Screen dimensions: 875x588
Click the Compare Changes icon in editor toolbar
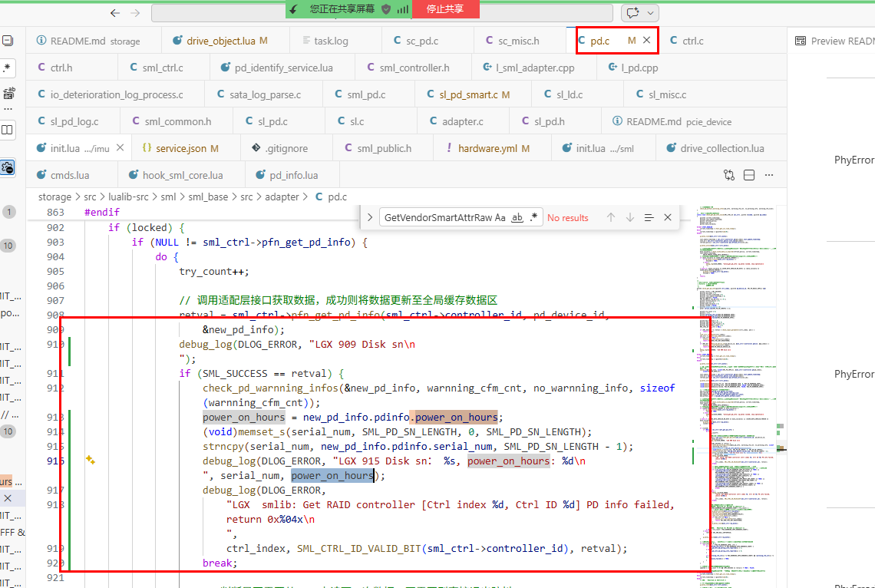pos(729,175)
